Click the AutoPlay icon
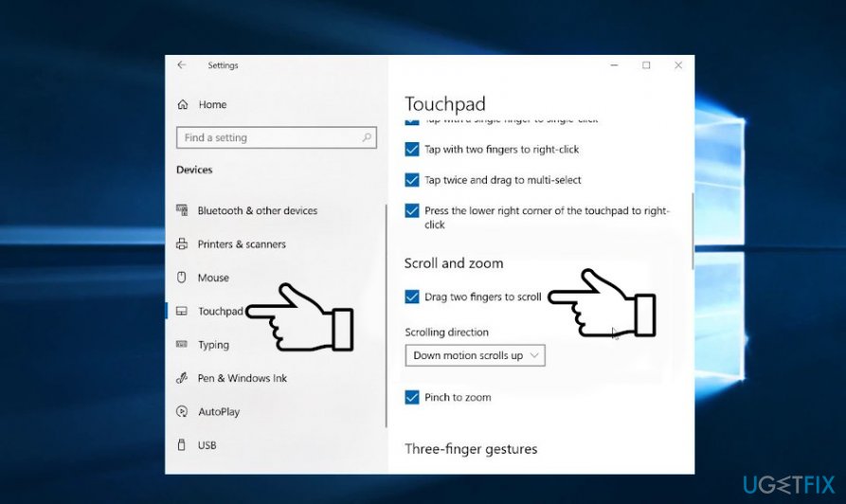The image size is (846, 504). pos(182,412)
